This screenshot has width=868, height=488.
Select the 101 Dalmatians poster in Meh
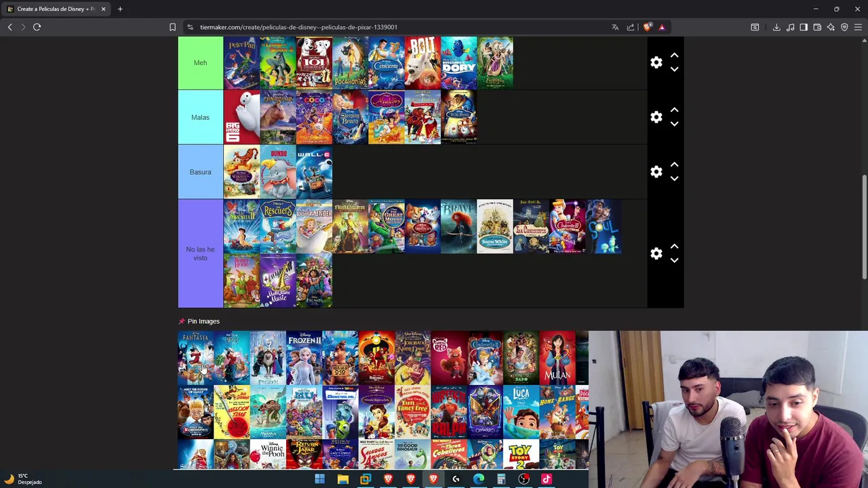click(x=314, y=62)
